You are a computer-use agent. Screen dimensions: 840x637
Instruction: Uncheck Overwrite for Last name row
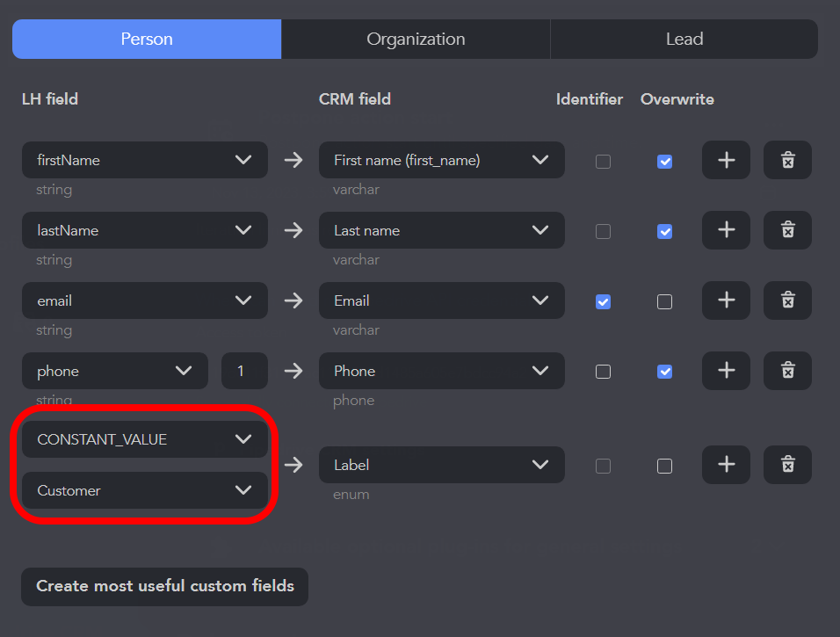[665, 231]
